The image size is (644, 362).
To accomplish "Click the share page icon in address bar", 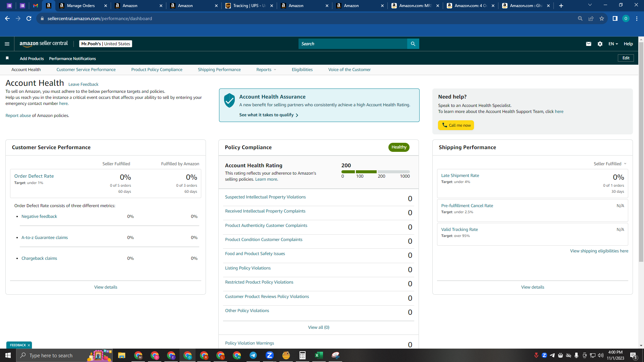I will pyautogui.click(x=591, y=18).
